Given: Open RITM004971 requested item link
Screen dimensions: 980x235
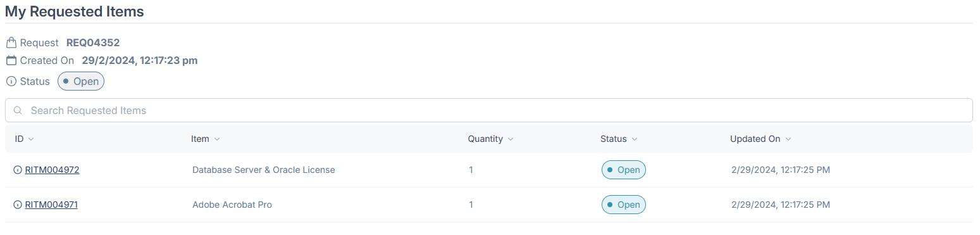Looking at the screenshot, I should tap(51, 205).
